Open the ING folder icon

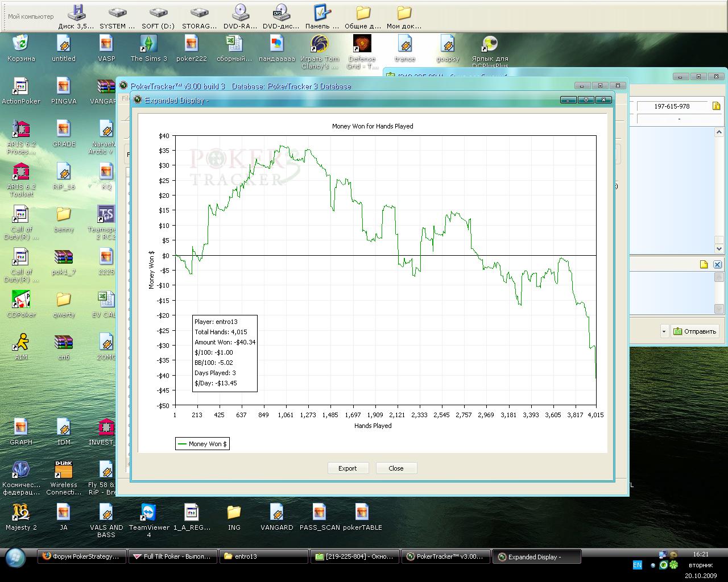click(x=234, y=517)
